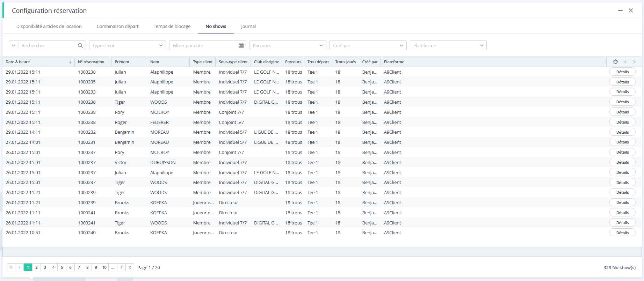Image resolution: width=644 pixels, height=281 pixels.
Task: Click the Type client column header
Action: [203, 62]
